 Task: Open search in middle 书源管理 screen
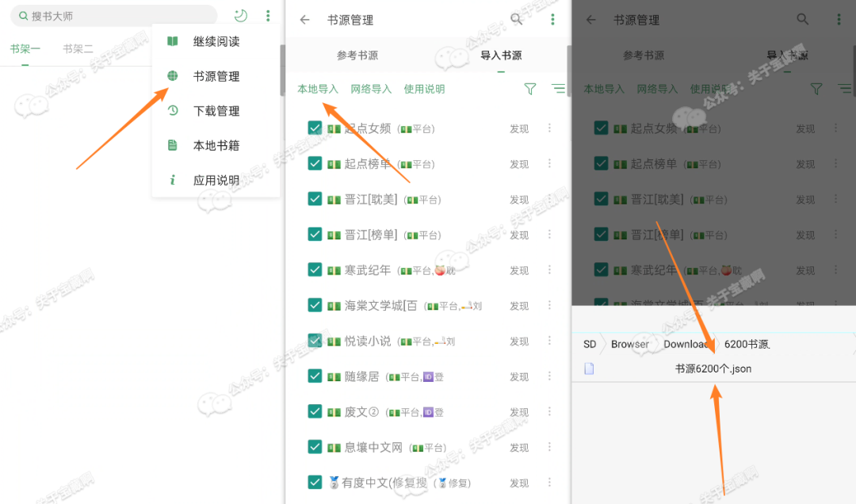517,20
